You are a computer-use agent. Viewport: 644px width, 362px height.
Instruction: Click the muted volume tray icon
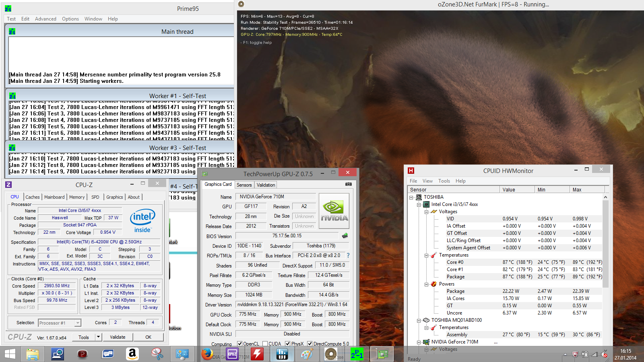[604, 354]
